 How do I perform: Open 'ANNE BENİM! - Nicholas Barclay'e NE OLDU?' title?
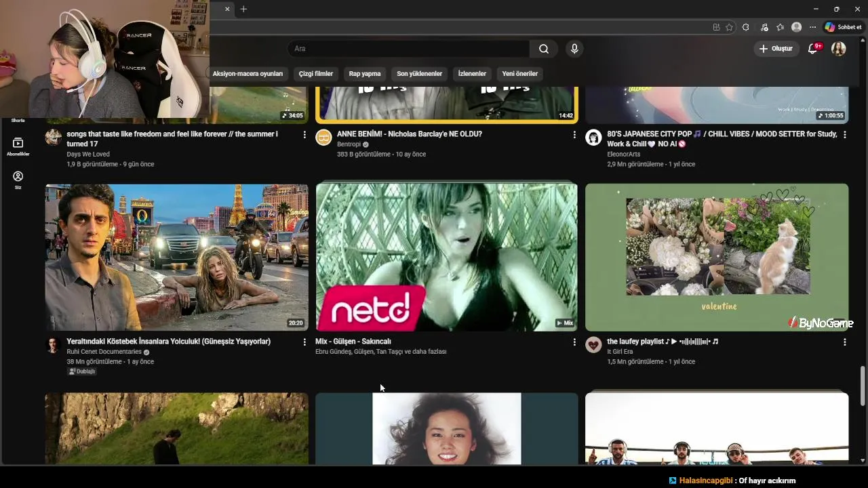click(409, 134)
